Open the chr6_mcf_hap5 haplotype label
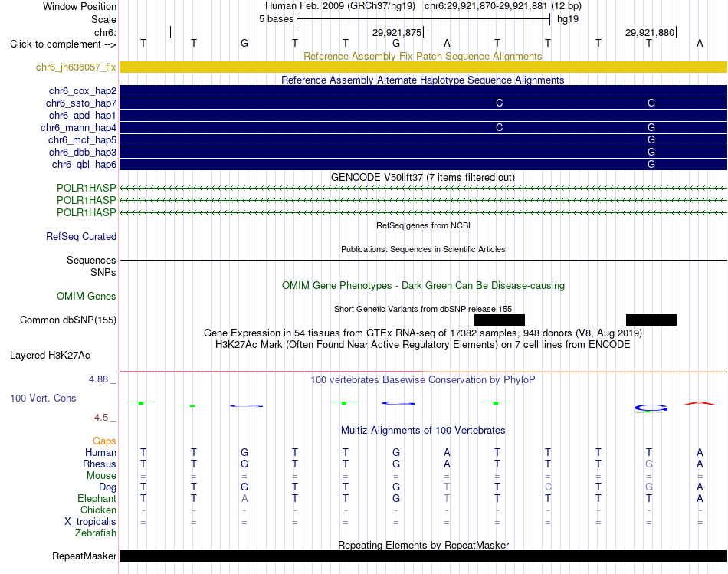Screen dimensions: 728x574 click(82, 139)
